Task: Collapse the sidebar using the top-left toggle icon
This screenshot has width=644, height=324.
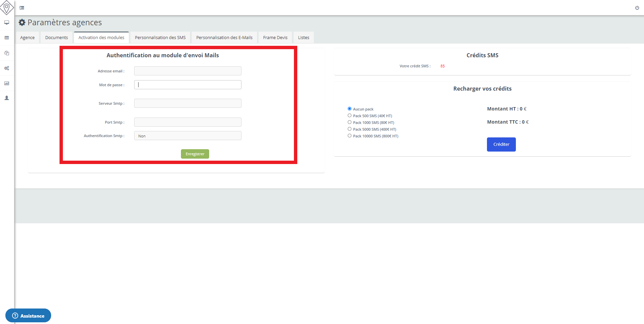Action: pyautogui.click(x=22, y=7)
